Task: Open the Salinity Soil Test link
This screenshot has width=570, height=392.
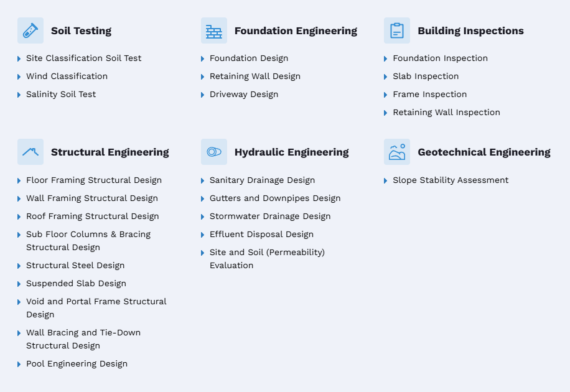Action: coord(61,94)
